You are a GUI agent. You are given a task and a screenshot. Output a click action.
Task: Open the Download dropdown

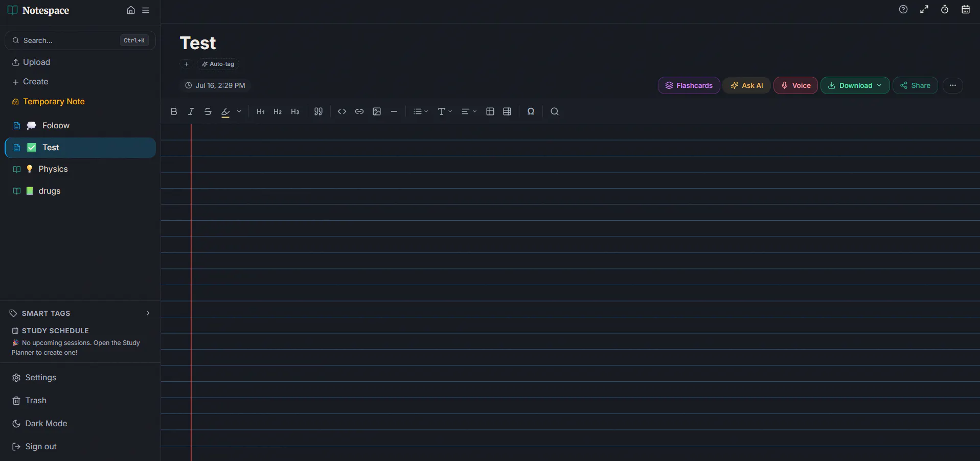click(855, 85)
